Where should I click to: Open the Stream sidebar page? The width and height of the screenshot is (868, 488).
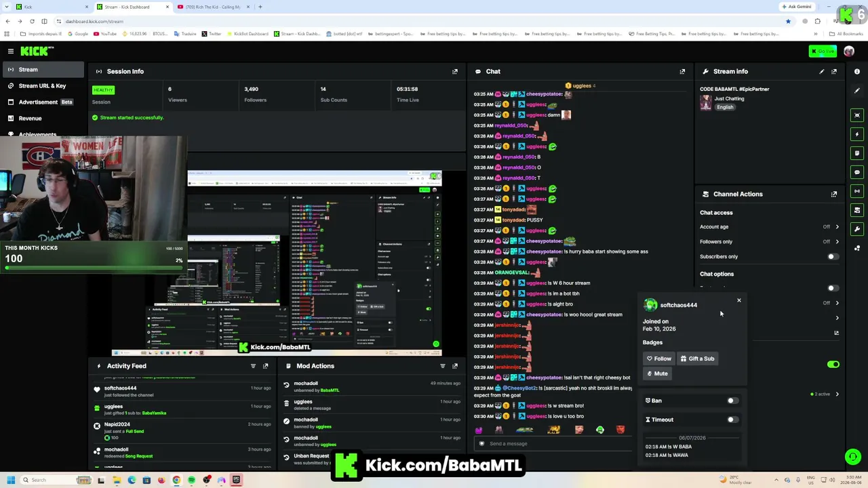tap(42, 69)
